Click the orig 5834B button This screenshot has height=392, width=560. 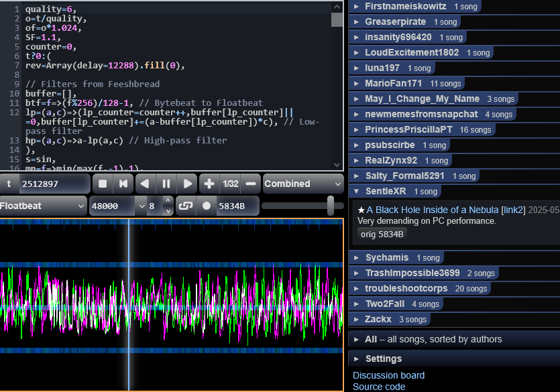point(382,234)
